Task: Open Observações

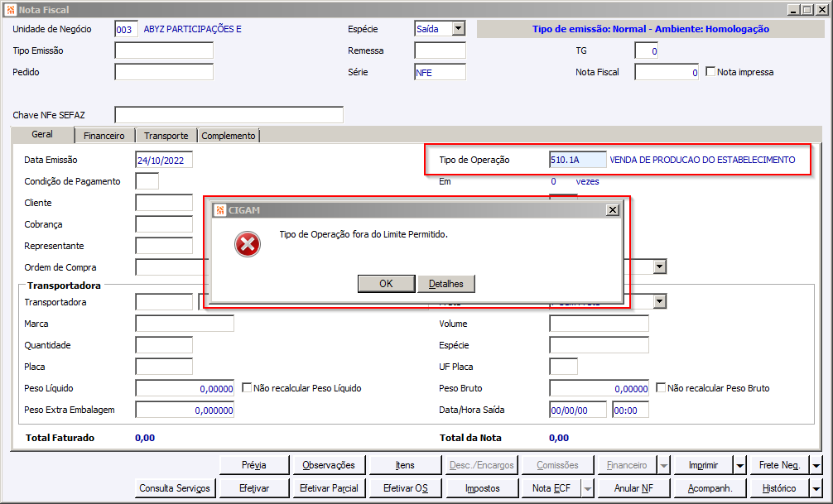Action: (329, 465)
